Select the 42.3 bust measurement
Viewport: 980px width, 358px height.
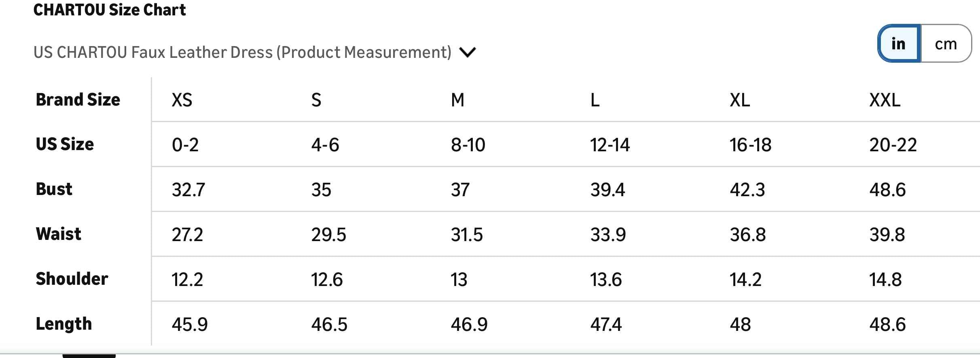(747, 190)
